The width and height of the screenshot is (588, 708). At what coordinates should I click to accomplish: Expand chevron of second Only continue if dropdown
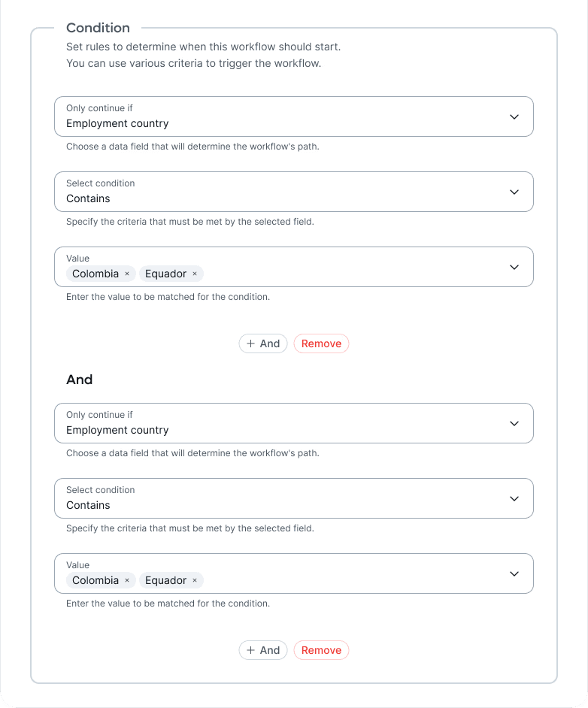[514, 424]
